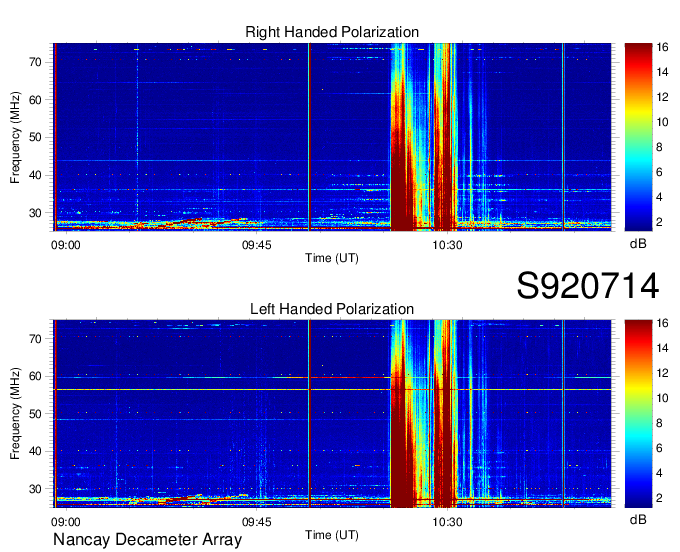Image resolution: width=680 pixels, height=552 pixels.
Task: Click the 09:45 tick label under top plot
Action: (x=257, y=245)
